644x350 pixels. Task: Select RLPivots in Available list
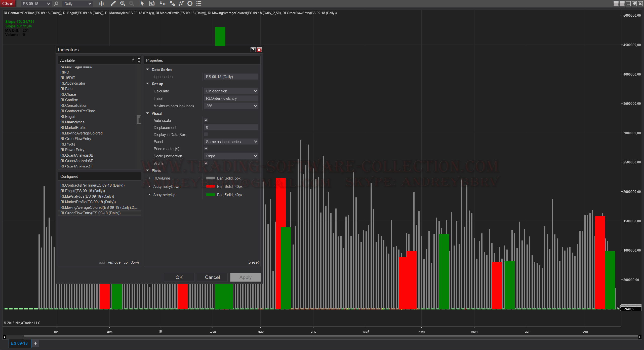[x=68, y=144]
